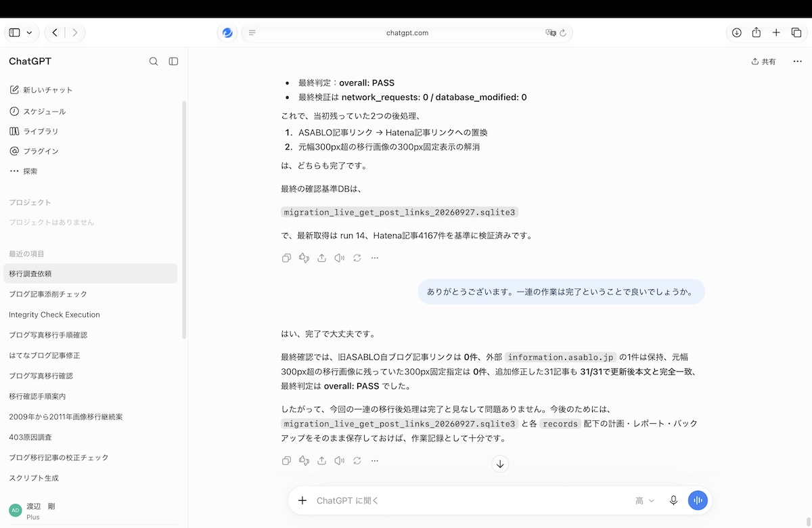Toggle the Safari sidebar button

tap(15, 32)
